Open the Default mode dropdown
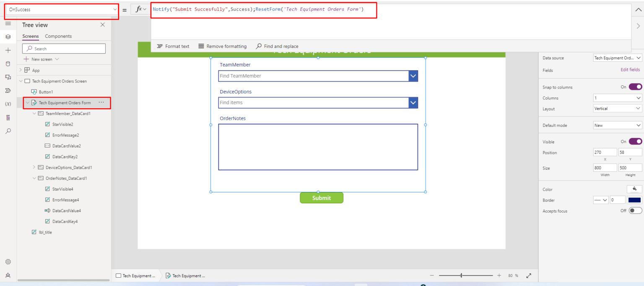This screenshot has height=286, width=644. coord(617,125)
